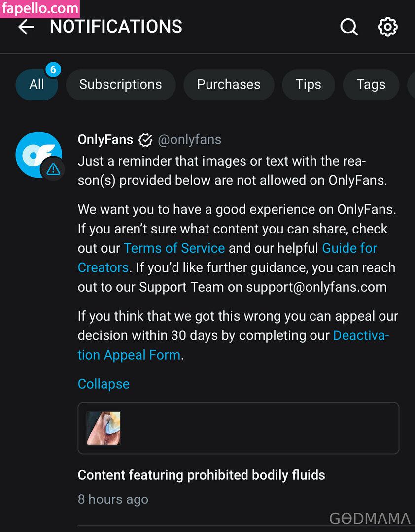Click the warning triangle badge on avatar
The width and height of the screenshot is (415, 532).
pyautogui.click(x=53, y=169)
